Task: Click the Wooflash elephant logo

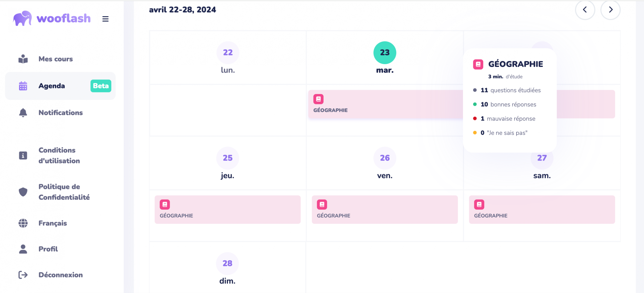Action: (x=23, y=18)
